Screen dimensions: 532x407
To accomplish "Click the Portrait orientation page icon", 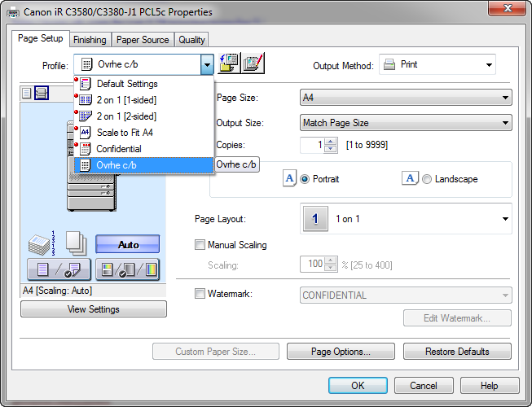I will pyautogui.click(x=289, y=178).
